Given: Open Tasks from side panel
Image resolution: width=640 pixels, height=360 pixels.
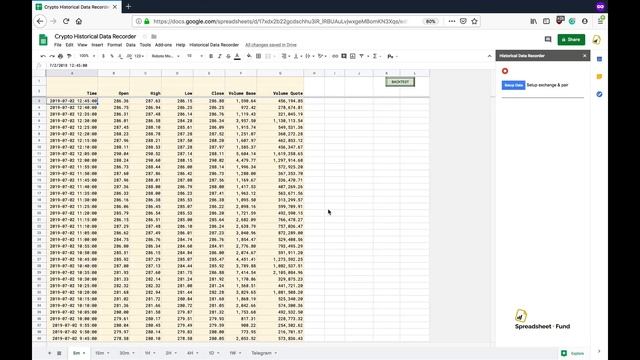Looking at the screenshot, I should [599, 94].
